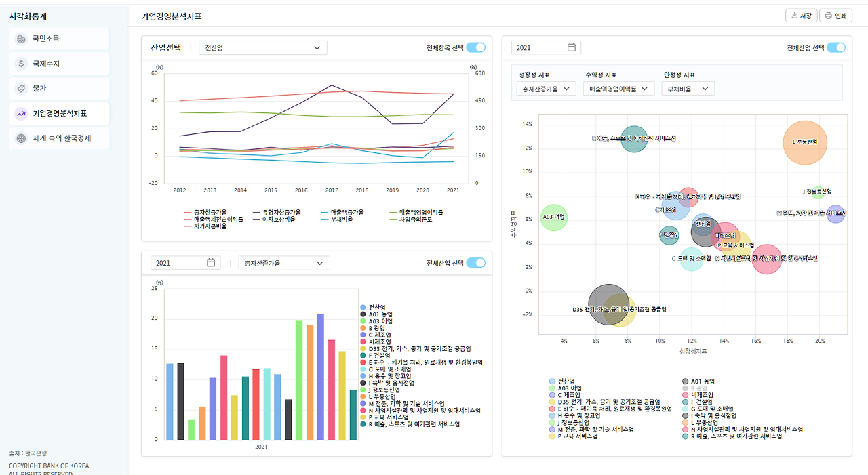Toggle 매출액세전순이익률 line legend entry
Viewport: 868px width, 475px height.
click(x=214, y=220)
